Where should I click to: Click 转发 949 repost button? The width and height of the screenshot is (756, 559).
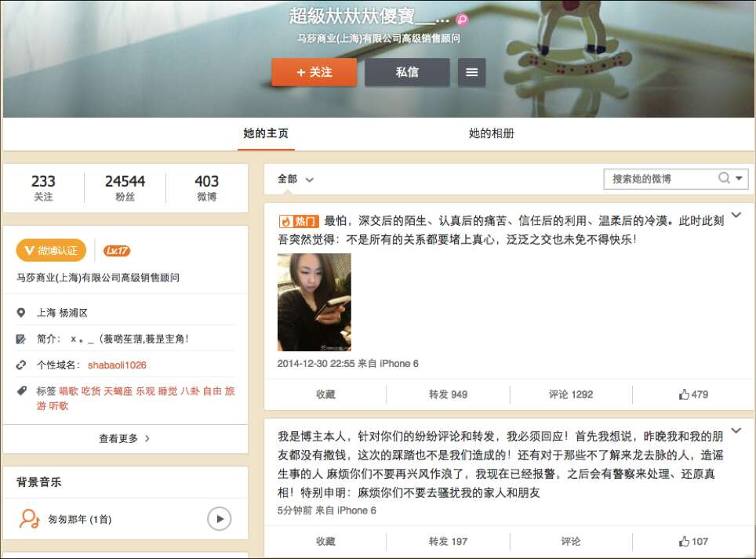point(448,394)
